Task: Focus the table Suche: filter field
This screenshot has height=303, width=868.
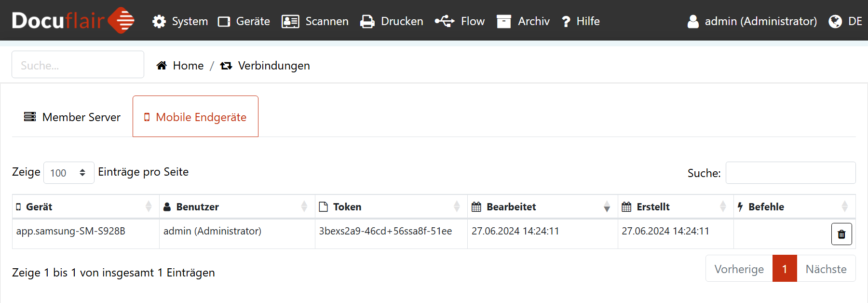Action: 790,173
